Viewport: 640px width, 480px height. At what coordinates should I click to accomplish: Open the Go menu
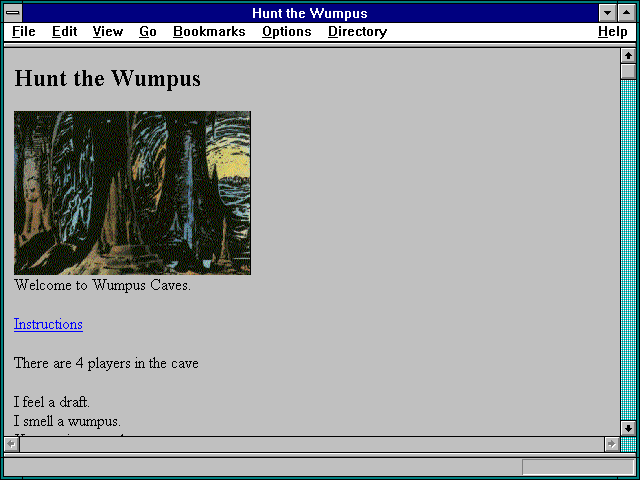[148, 32]
